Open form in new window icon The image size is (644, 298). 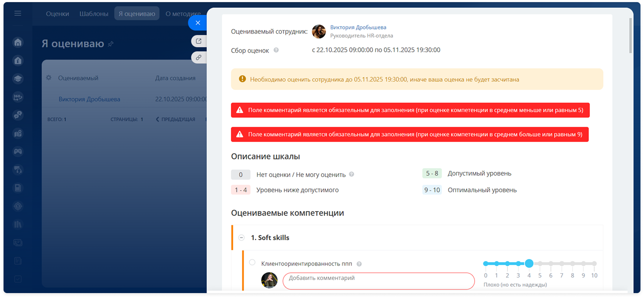click(199, 41)
